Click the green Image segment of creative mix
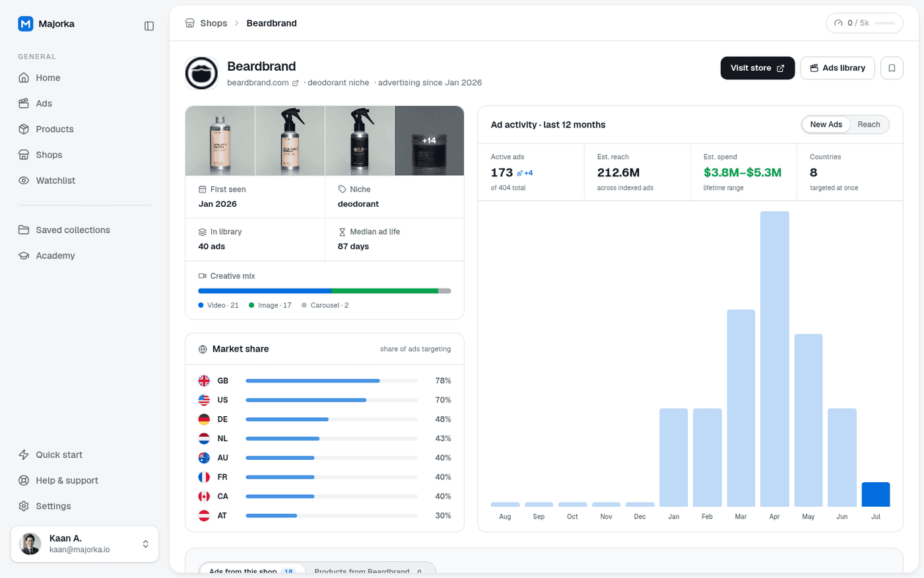Image resolution: width=924 pixels, height=578 pixels. click(x=385, y=291)
